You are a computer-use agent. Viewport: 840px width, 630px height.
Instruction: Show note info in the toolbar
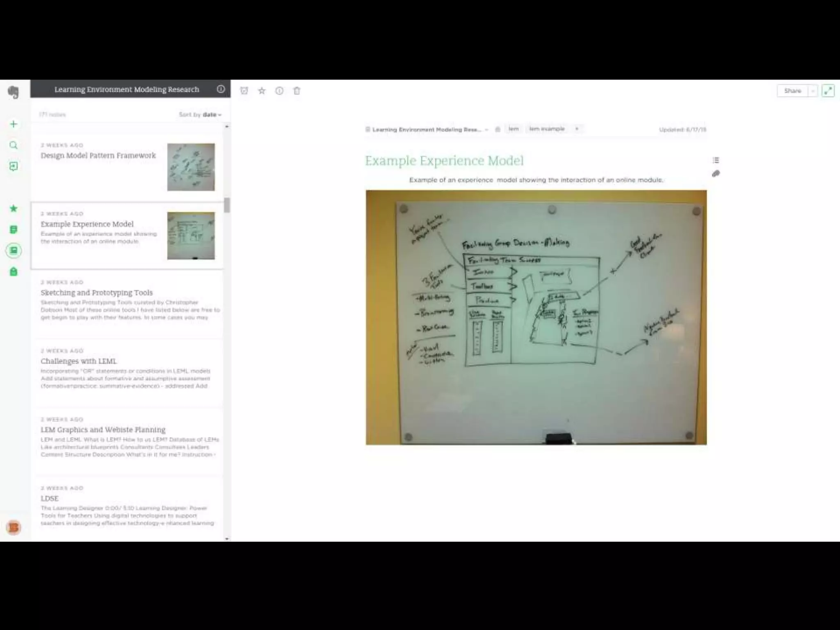(x=279, y=91)
